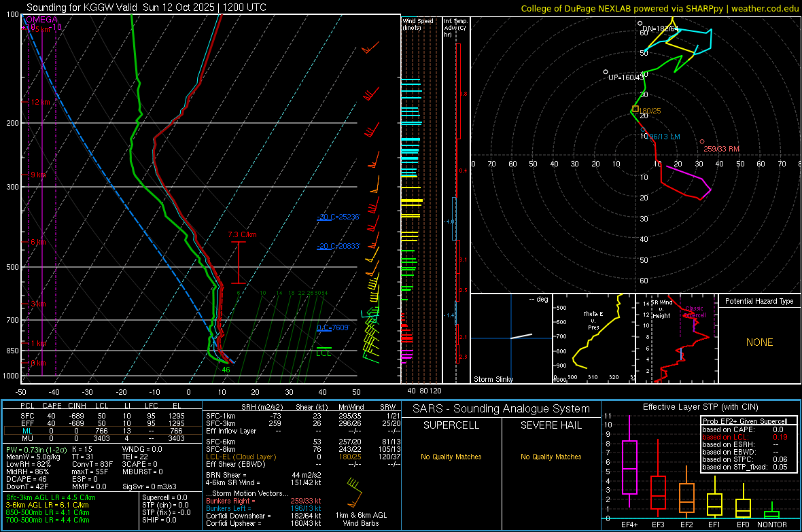Click the 700-500mb LR line
802x532 pixels.
coord(48,520)
